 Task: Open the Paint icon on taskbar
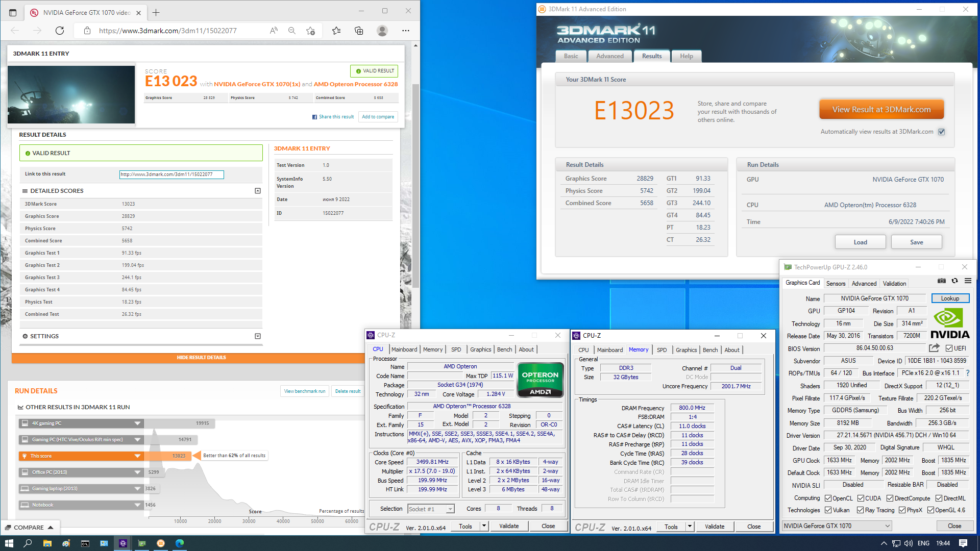[x=66, y=543]
